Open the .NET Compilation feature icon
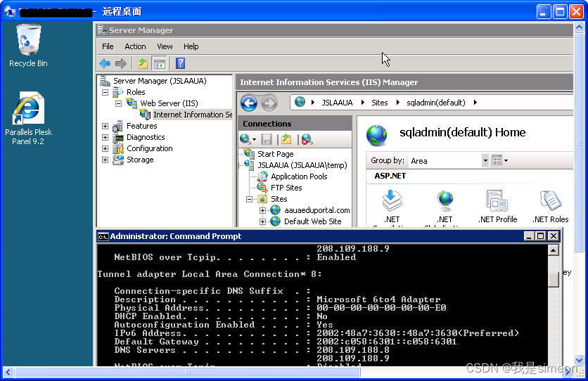Viewport: 588px width, 381px height. coord(392,207)
